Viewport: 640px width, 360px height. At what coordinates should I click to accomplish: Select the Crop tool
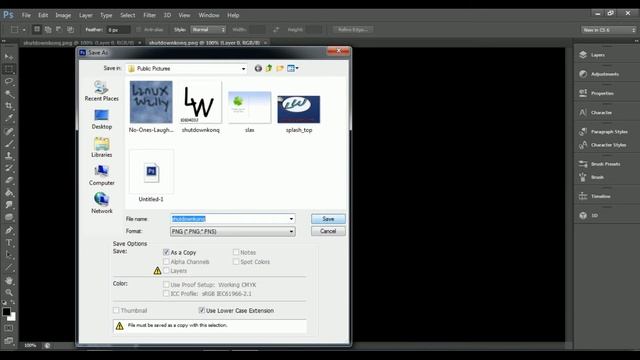[9, 106]
